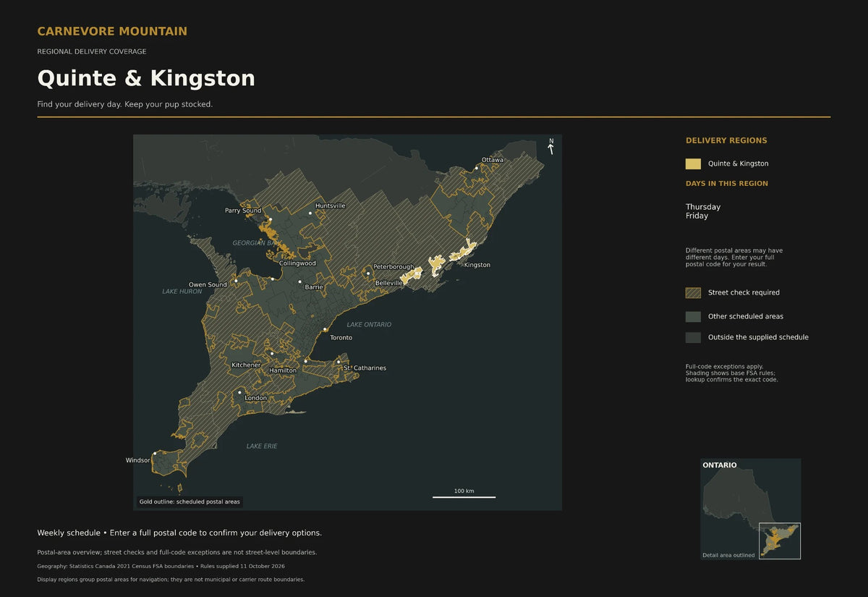Click the 'Other scheduled areas' legend label
Screen dimensions: 868x597
746,316
